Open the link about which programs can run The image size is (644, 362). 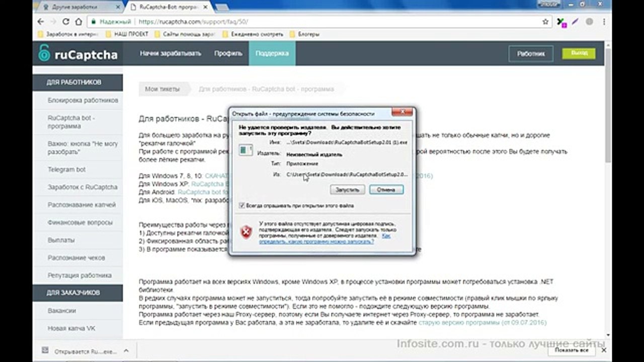click(x=325, y=238)
